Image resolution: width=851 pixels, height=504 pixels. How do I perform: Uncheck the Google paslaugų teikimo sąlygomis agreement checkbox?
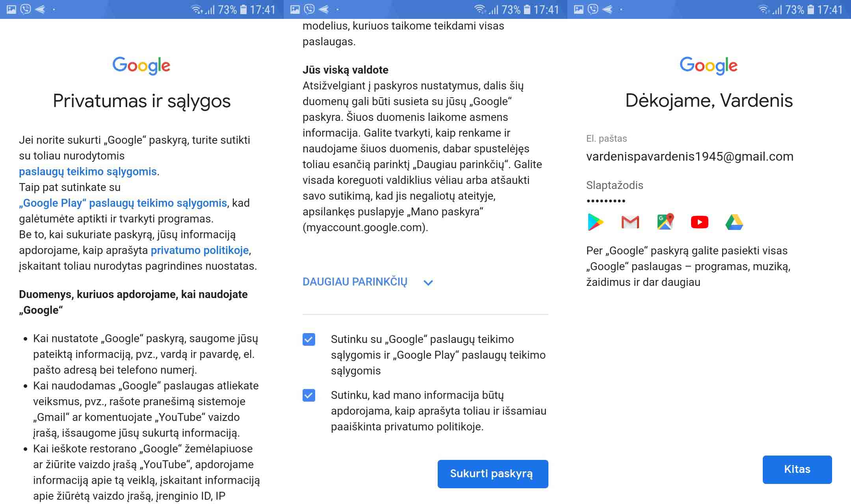point(309,339)
